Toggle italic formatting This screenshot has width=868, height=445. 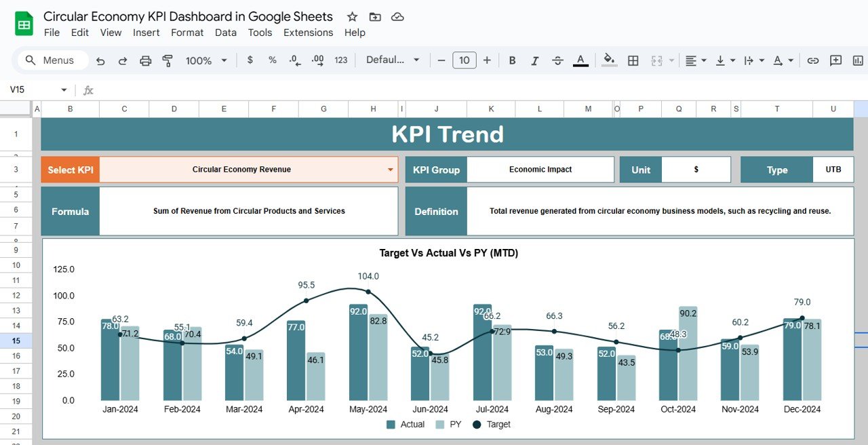(535, 60)
